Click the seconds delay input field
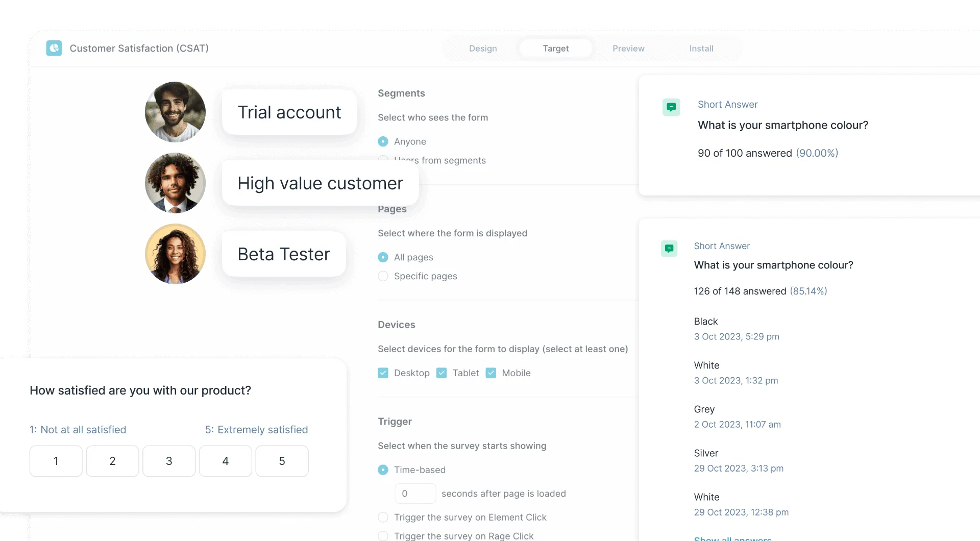The width and height of the screenshot is (980, 541). (415, 493)
